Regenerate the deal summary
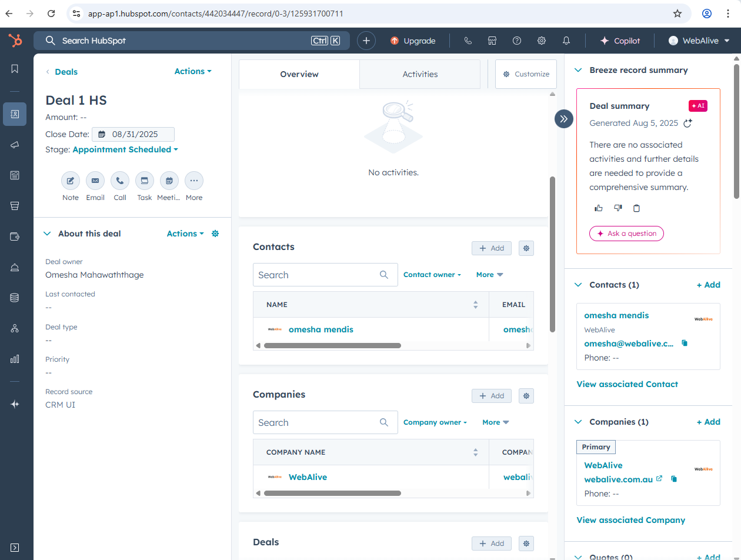 pyautogui.click(x=687, y=123)
